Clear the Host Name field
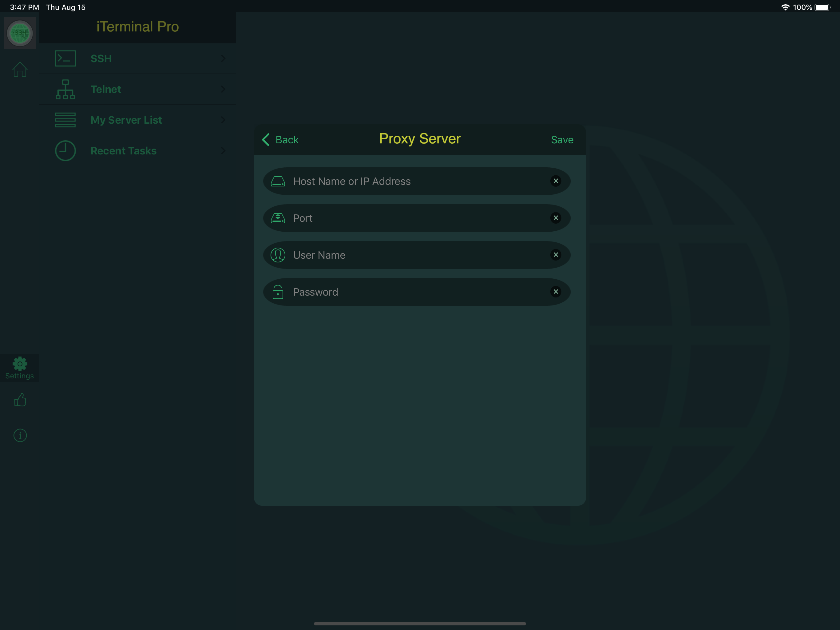Viewport: 840px width, 630px height. coord(556,181)
